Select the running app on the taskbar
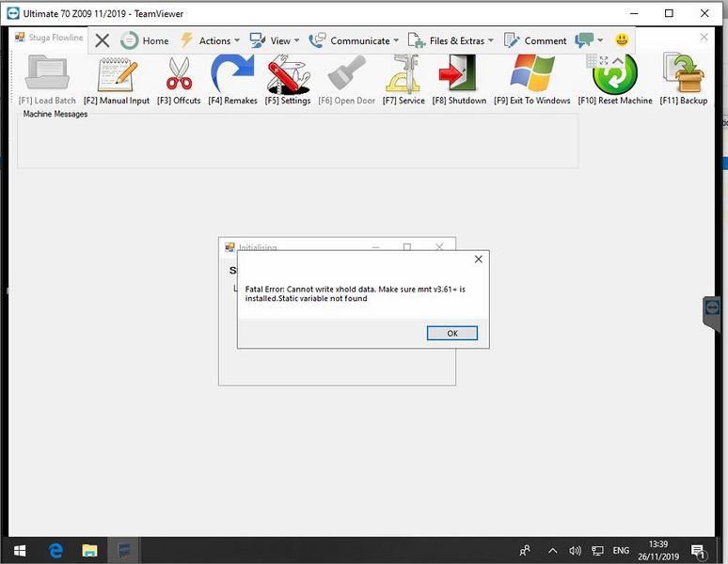The width and height of the screenshot is (728, 564). (x=123, y=551)
